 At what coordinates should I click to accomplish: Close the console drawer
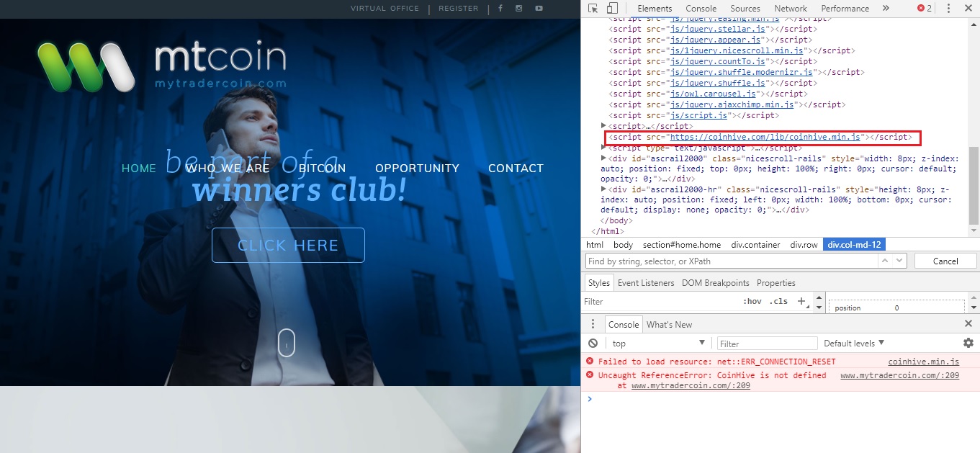pyautogui.click(x=968, y=324)
